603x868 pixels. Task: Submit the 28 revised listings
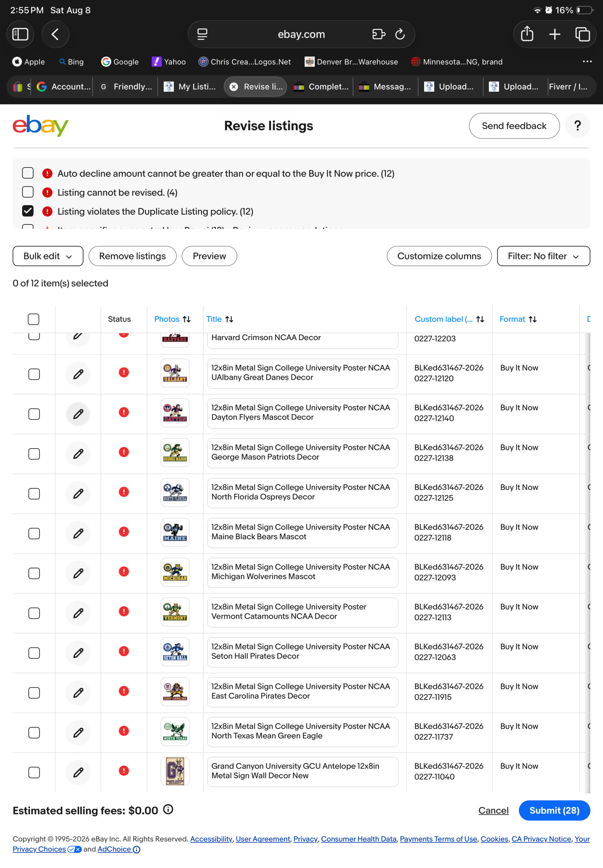click(x=554, y=810)
